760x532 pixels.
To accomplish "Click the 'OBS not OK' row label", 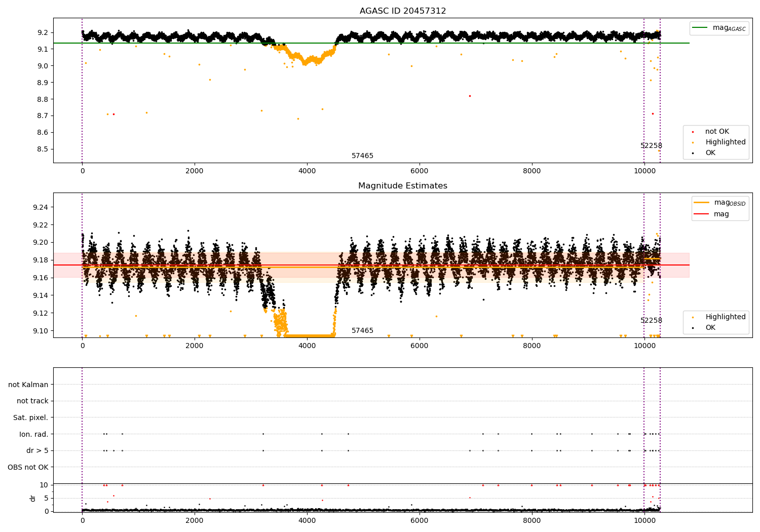I will click(28, 467).
